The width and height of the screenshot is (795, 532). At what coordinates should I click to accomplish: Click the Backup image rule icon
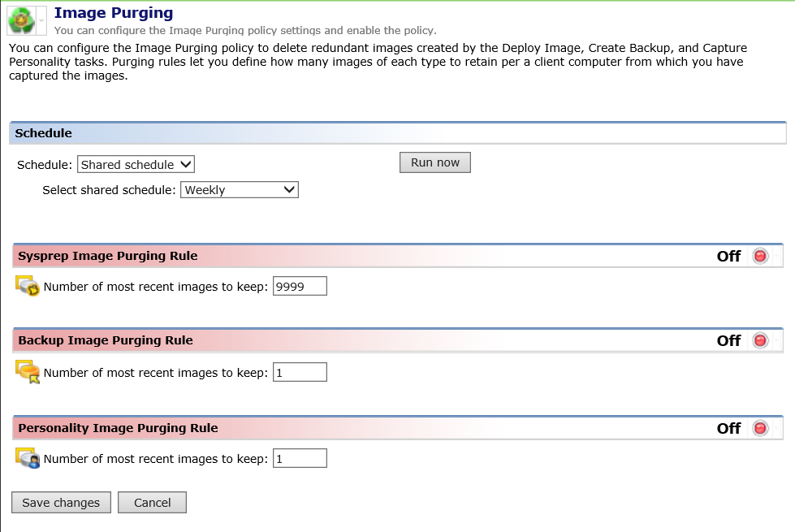pos(28,372)
